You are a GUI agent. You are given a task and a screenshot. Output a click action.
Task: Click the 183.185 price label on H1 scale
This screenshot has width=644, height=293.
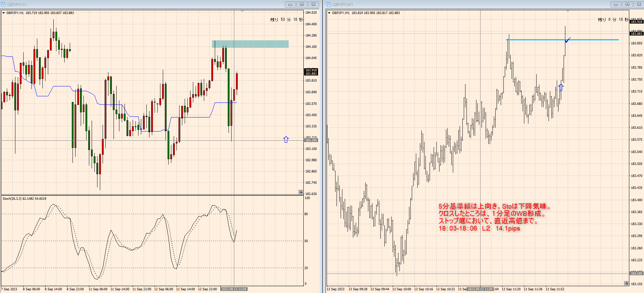pyautogui.click(x=311, y=140)
